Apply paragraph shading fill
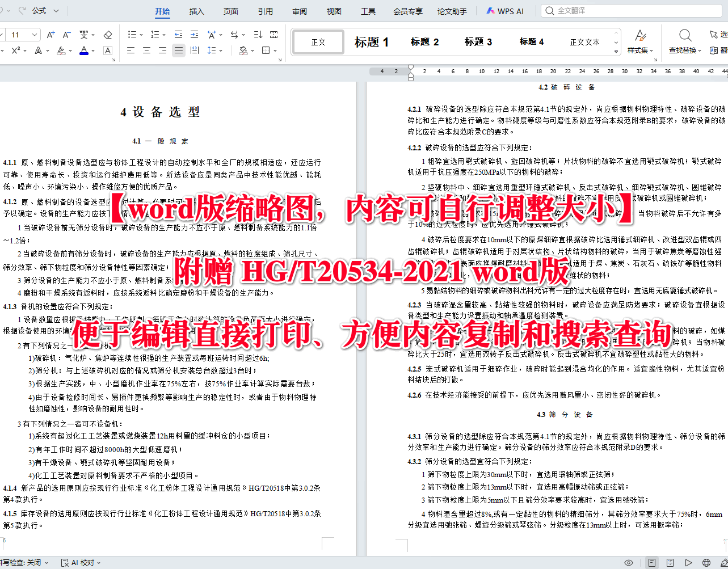728x569 pixels. click(x=243, y=50)
